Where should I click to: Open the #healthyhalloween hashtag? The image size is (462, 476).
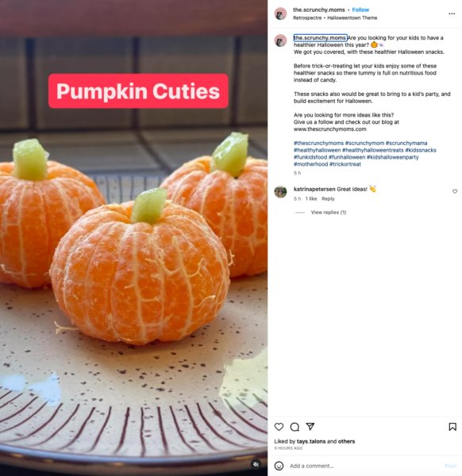tap(317, 150)
